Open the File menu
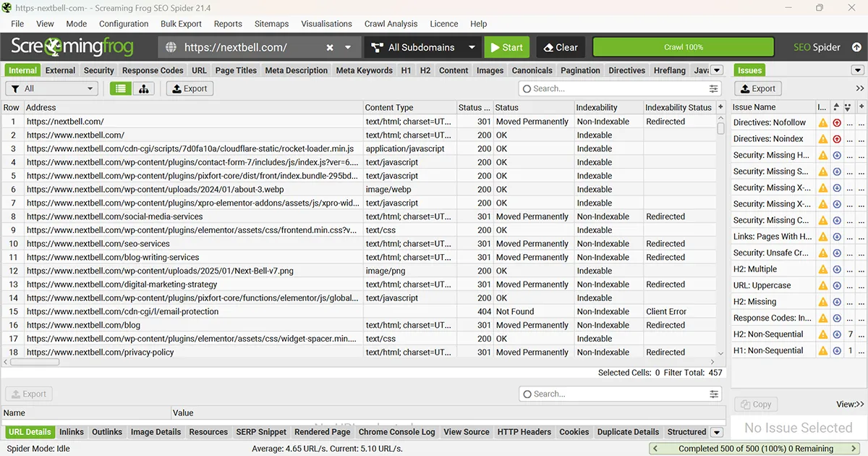868x456 pixels. 17,23
